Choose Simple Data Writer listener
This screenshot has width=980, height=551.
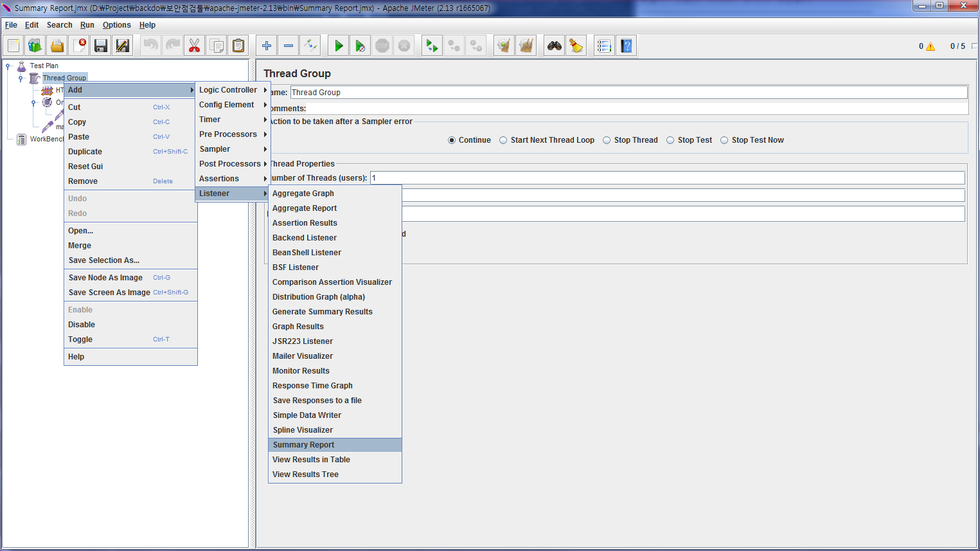[335, 415]
